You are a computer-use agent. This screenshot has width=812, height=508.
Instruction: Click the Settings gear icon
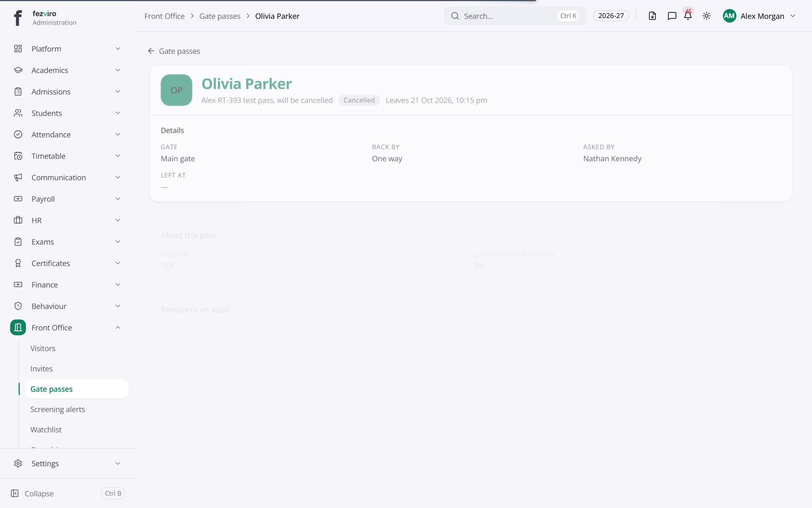[18, 463]
